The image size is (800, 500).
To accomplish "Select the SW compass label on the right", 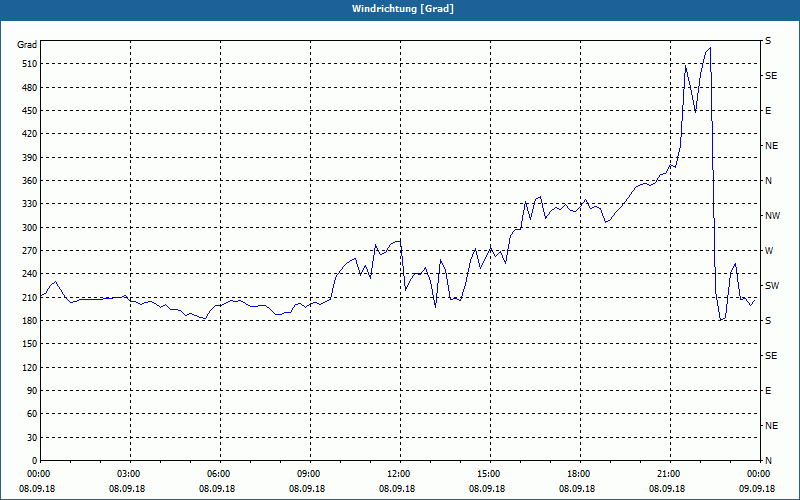I will click(772, 286).
